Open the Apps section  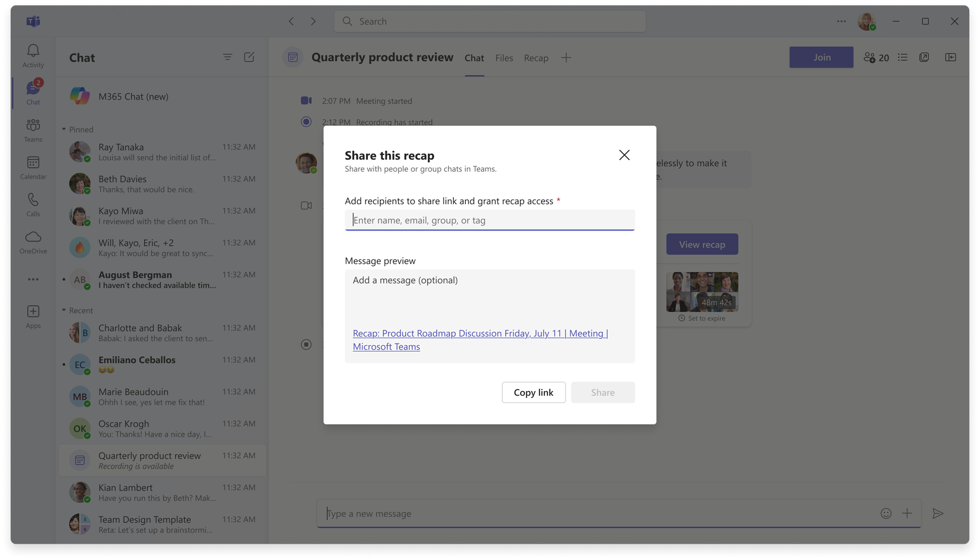click(x=33, y=316)
